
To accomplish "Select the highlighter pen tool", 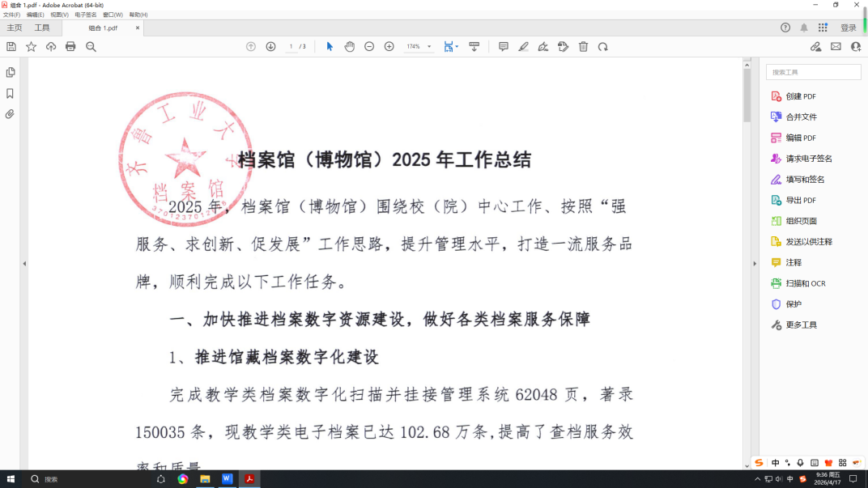I will click(x=523, y=47).
